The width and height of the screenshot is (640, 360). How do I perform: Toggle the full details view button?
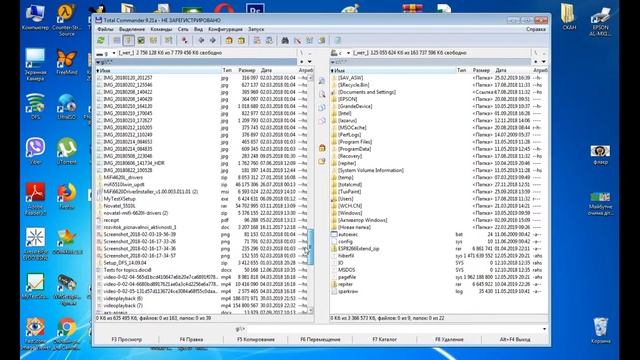[x=129, y=40]
